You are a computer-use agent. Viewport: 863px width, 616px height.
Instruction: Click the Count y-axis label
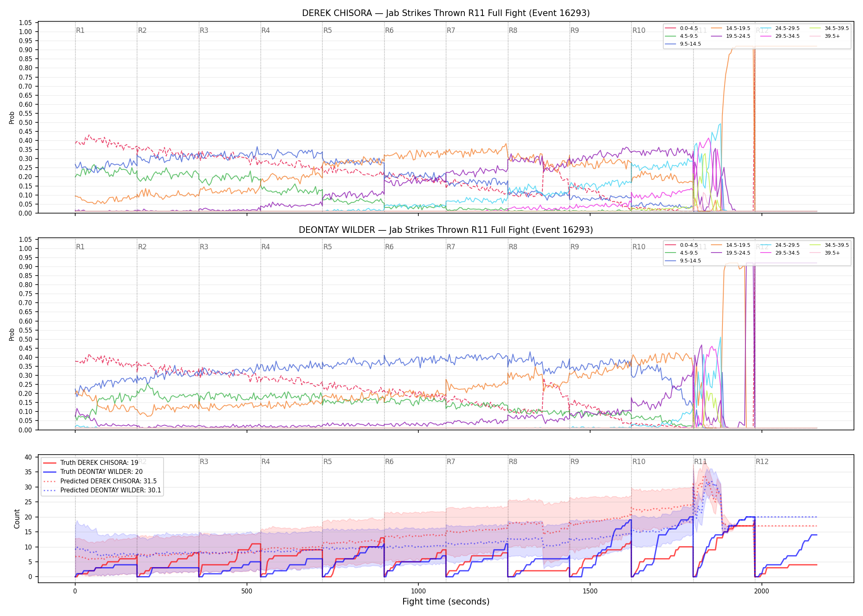(x=17, y=519)
